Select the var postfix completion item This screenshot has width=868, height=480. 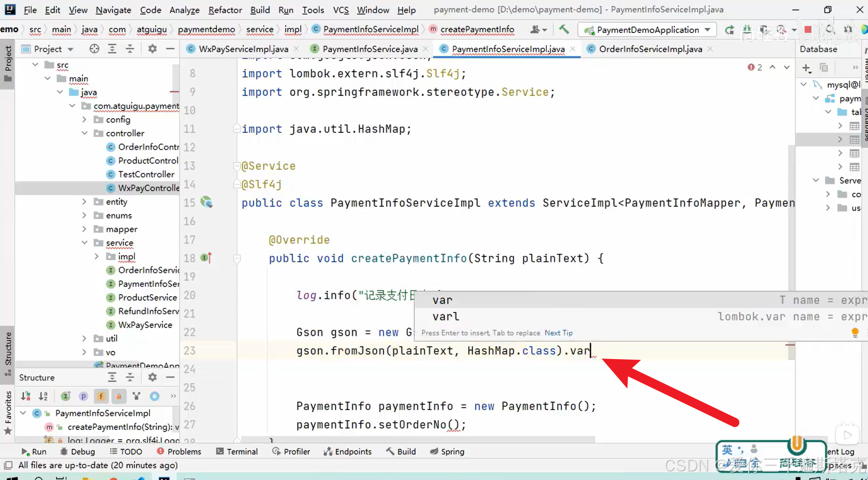pos(641,300)
